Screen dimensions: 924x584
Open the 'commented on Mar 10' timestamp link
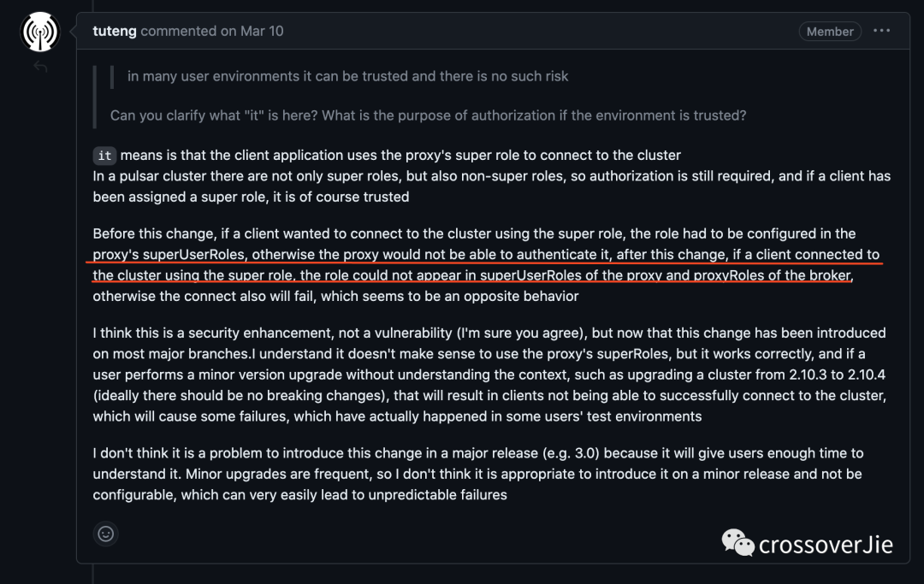[212, 31]
